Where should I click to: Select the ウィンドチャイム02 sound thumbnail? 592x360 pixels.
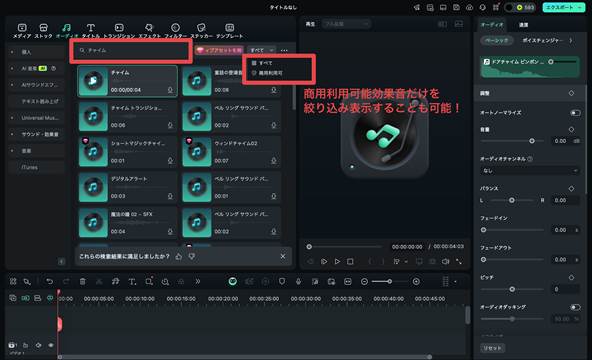point(197,152)
